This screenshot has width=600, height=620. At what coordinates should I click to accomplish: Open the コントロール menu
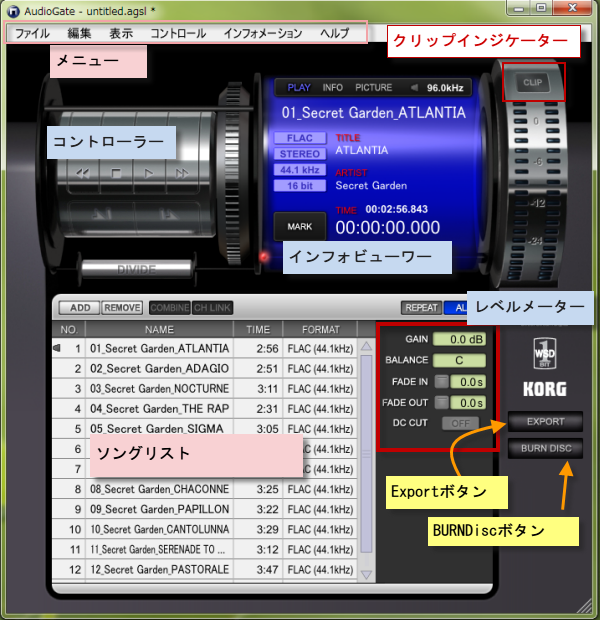tap(178, 33)
